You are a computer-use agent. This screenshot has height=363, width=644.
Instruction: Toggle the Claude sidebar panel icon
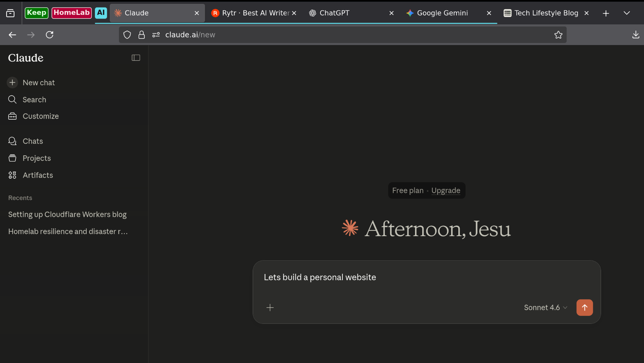click(136, 58)
